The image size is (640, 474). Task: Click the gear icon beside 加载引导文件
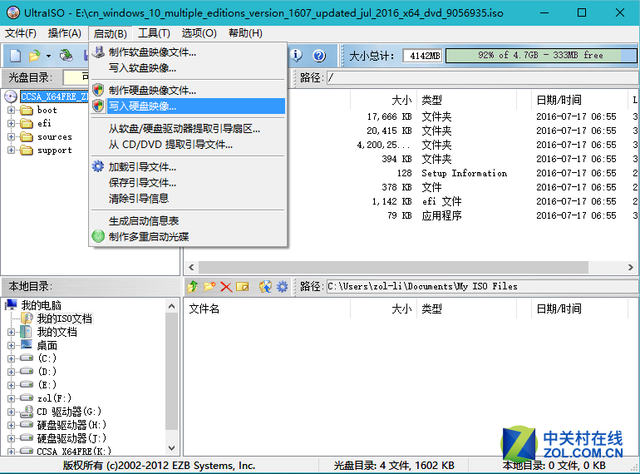pyautogui.click(x=98, y=167)
